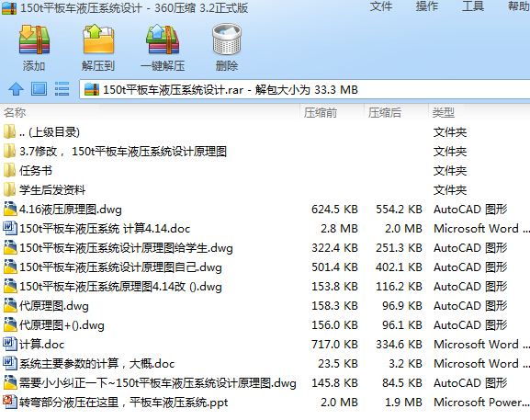
Task: Go up one level with the blue arrow
Action: 16,89
